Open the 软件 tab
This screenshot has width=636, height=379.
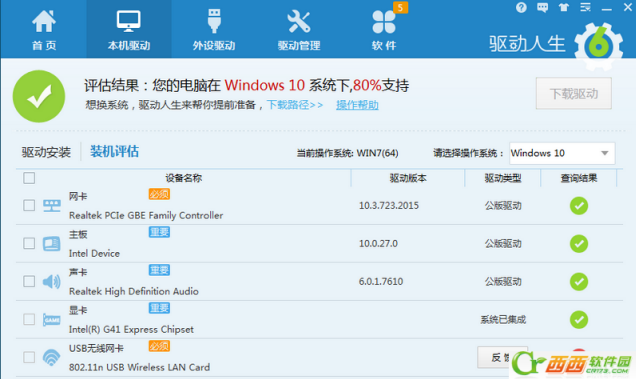coord(384,29)
